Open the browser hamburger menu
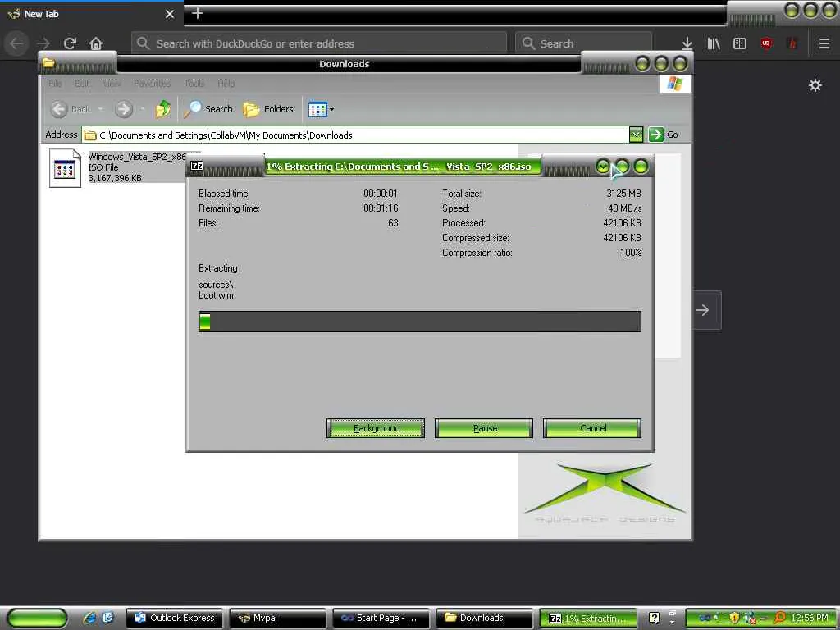Image resolution: width=840 pixels, height=630 pixels. pos(824,43)
